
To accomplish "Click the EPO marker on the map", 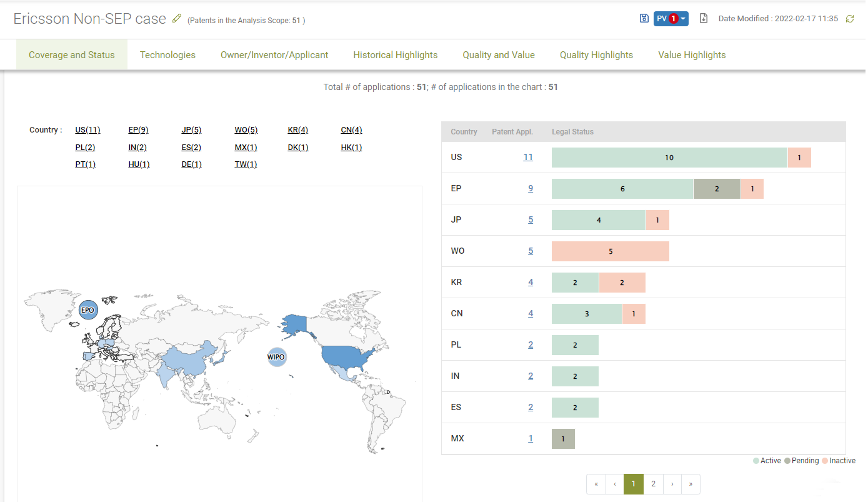I will (x=88, y=310).
